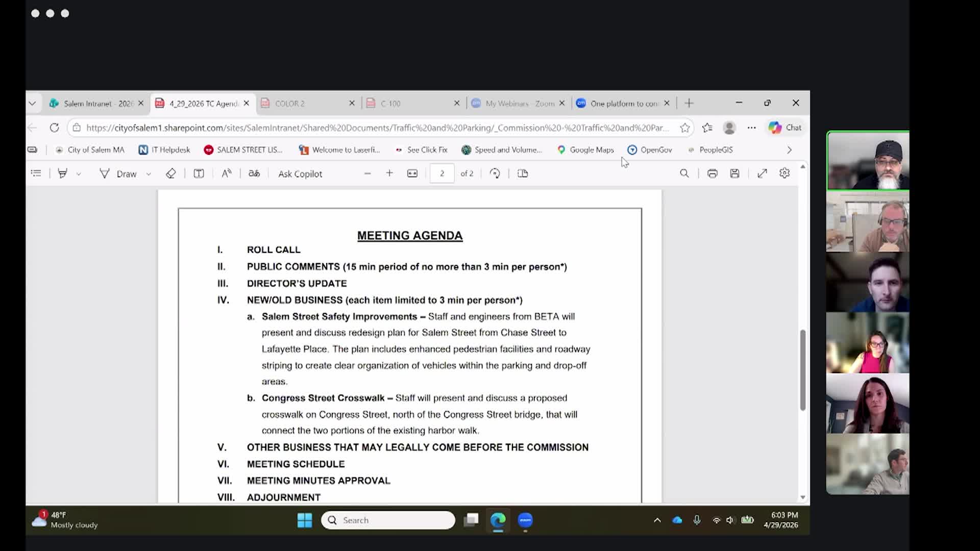This screenshot has width=980, height=551.
Task: Click the page number field
Action: (x=442, y=173)
